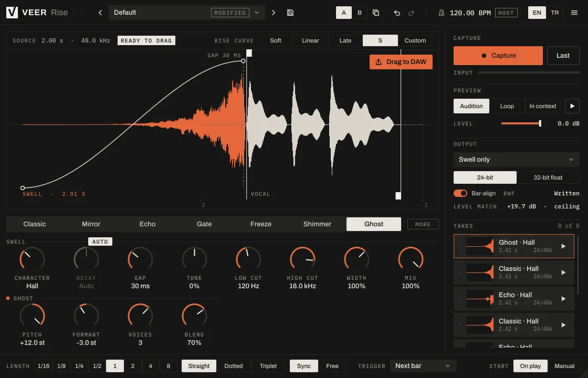588x378 pixels.
Task: Click the takes list scrollbar
Action: [x=578, y=265]
